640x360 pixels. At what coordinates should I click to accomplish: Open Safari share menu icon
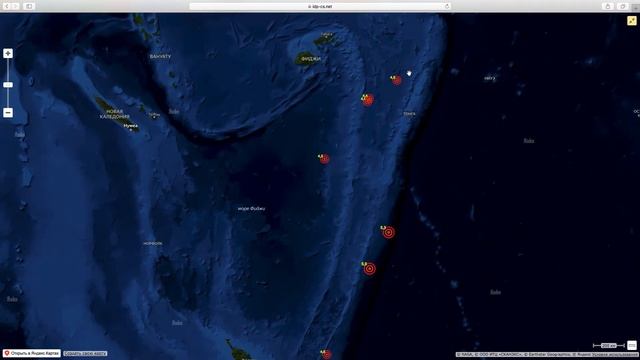(608, 6)
